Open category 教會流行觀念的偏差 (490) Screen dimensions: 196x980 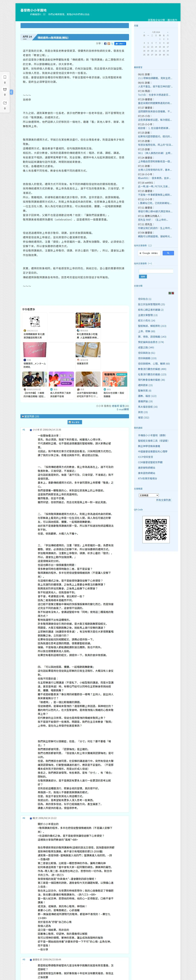[152, 369]
